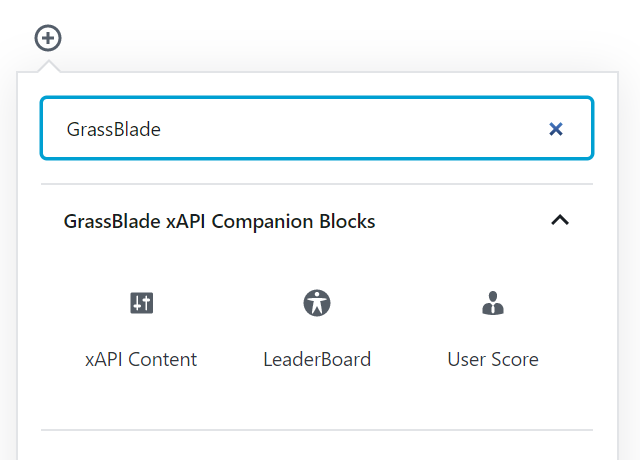Click the User Score label
This screenshot has height=460, width=640.
coord(493,360)
